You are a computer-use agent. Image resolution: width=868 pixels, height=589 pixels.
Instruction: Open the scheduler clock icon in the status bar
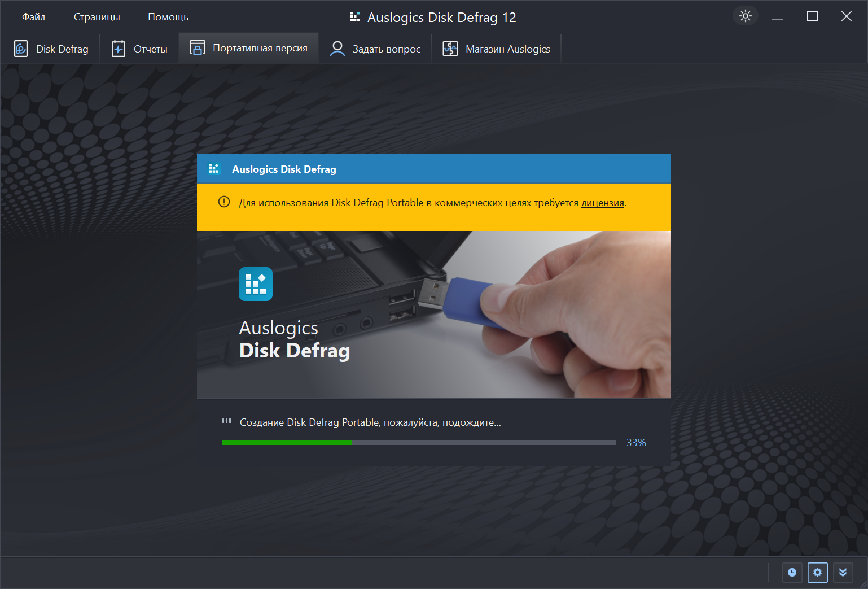pyautogui.click(x=792, y=573)
